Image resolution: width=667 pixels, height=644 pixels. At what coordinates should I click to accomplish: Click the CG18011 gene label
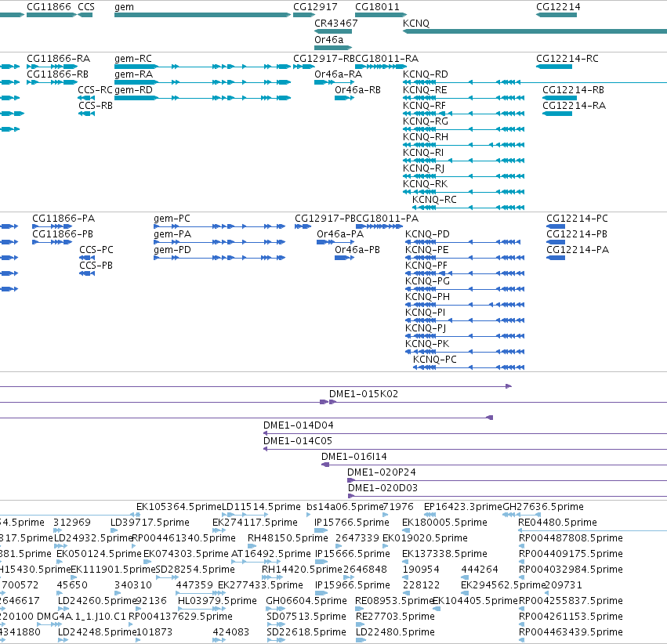tap(377, 7)
